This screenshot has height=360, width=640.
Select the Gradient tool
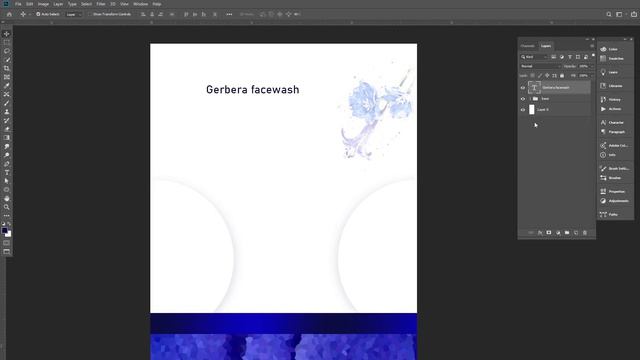[x=7, y=138]
